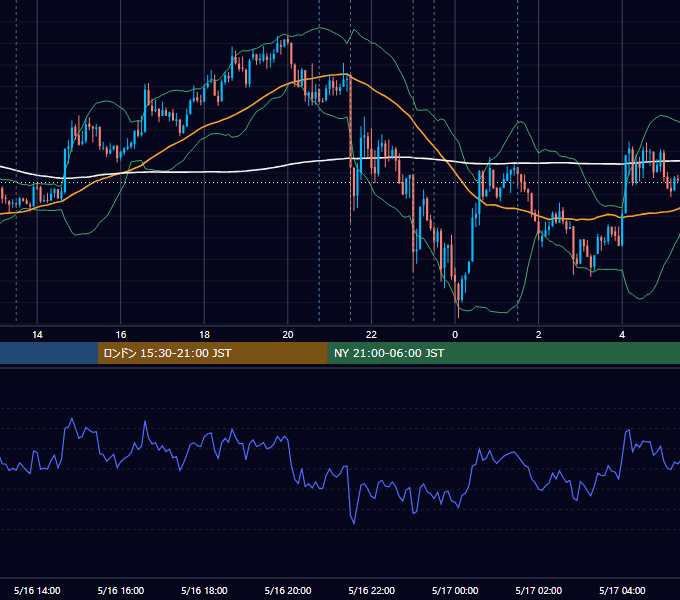680x600 pixels.
Task: Click the oscillator peak just before 15:00
Action: pyautogui.click(x=72, y=419)
